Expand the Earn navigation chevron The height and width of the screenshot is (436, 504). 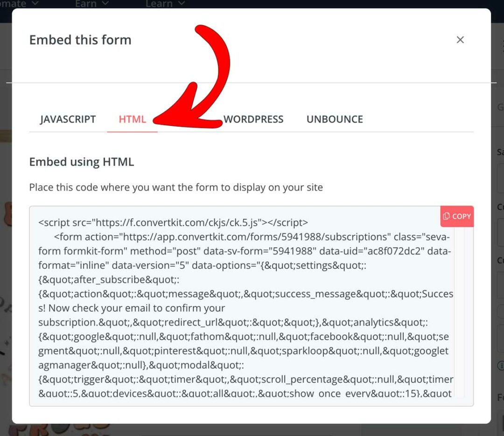pyautogui.click(x=105, y=4)
